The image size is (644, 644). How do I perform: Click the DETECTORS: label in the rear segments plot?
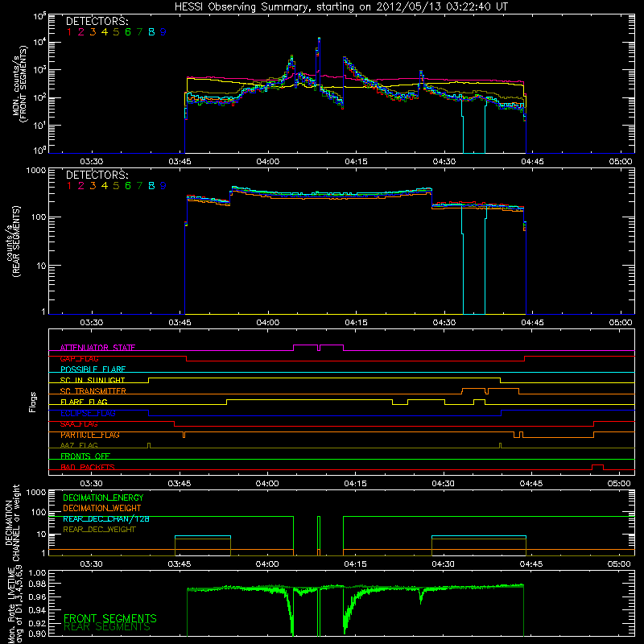97,175
